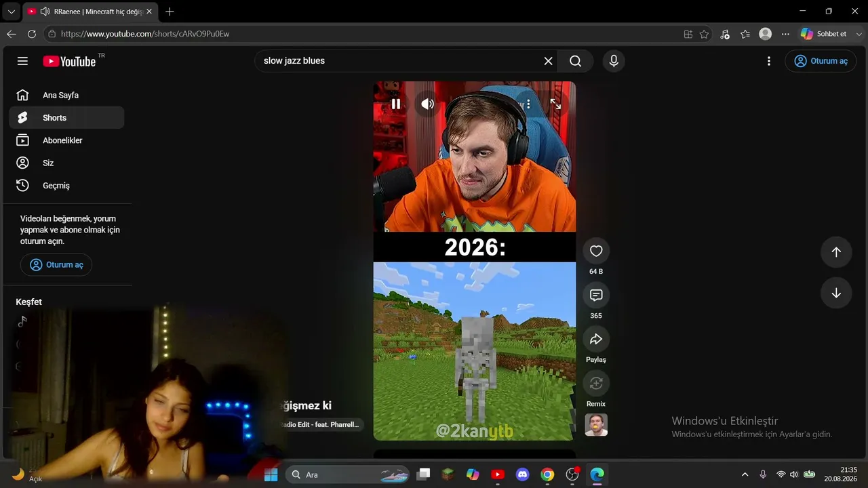Launch Minecraft from the taskbar
This screenshot has width=868, height=488.
(x=448, y=474)
